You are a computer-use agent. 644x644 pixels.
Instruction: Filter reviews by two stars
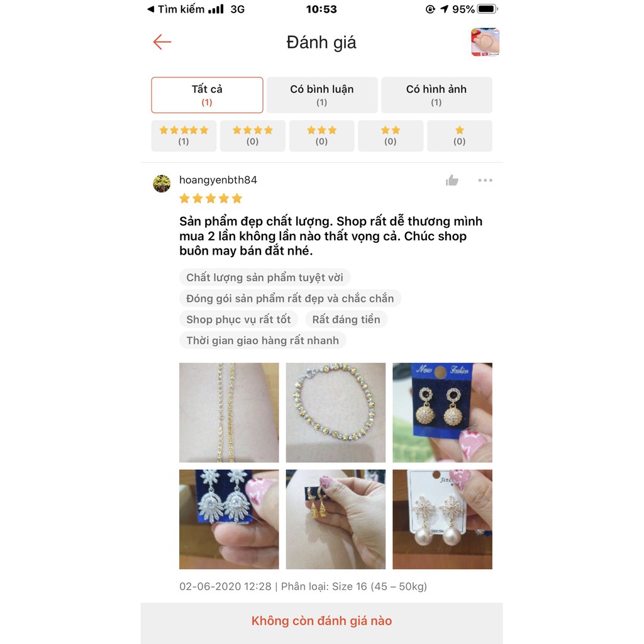[x=391, y=136]
